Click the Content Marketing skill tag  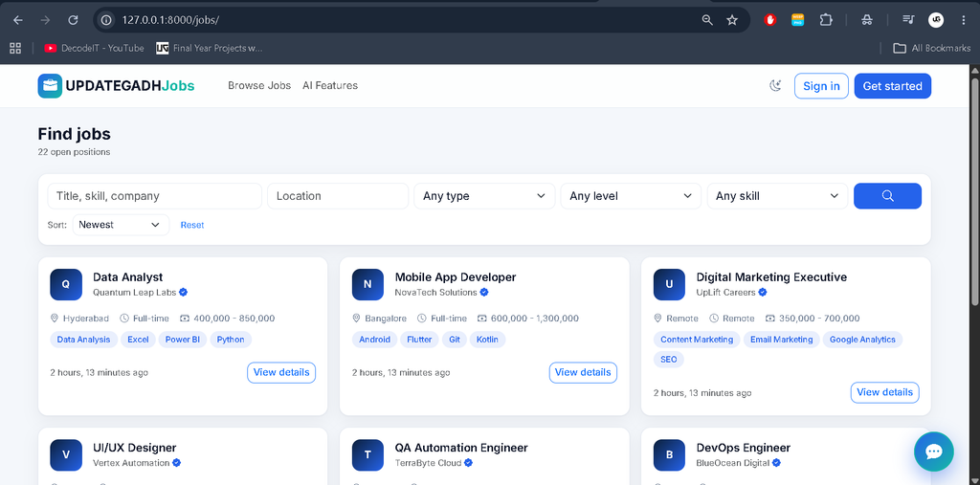(x=697, y=340)
